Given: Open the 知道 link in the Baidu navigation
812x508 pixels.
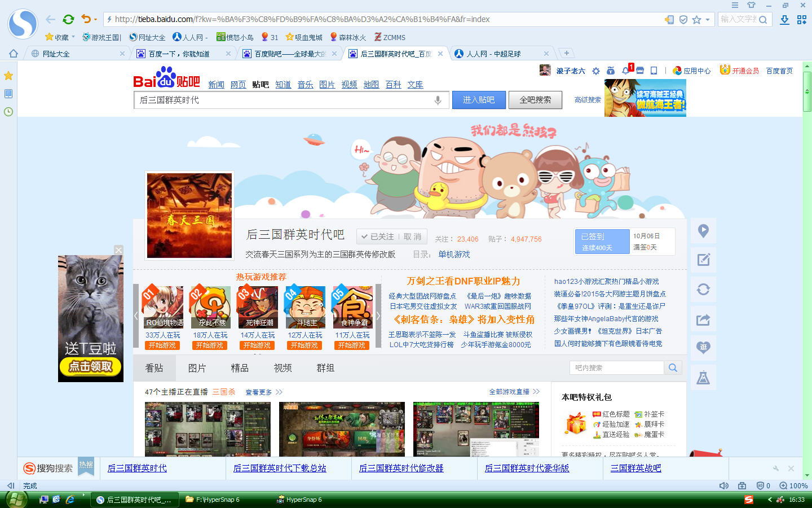Looking at the screenshot, I should (283, 85).
